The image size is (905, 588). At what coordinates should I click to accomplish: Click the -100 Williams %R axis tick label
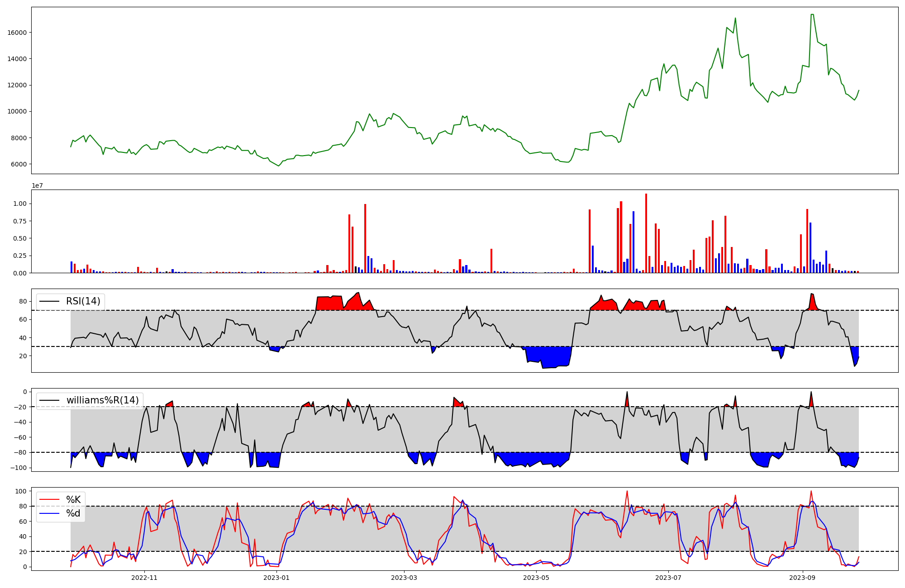(x=19, y=468)
